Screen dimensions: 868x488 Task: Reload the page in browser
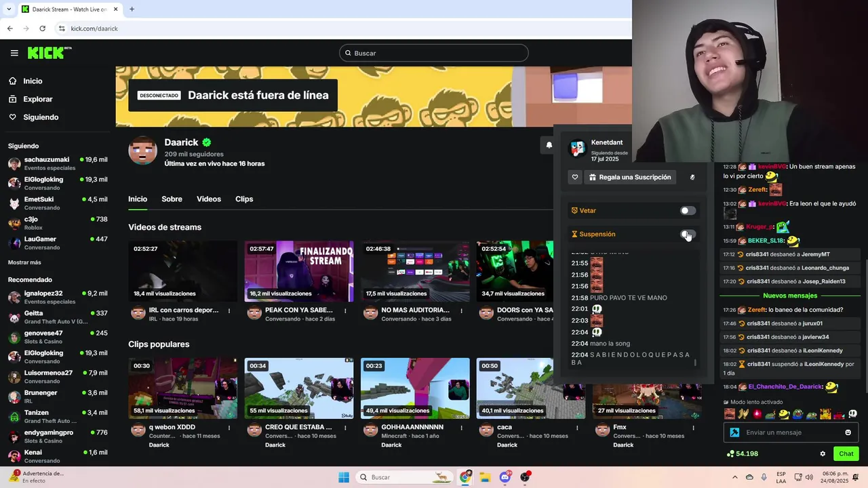tap(43, 28)
